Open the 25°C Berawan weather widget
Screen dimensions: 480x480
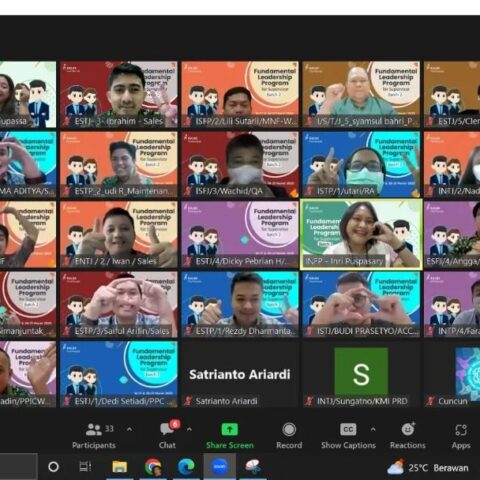[428, 467]
